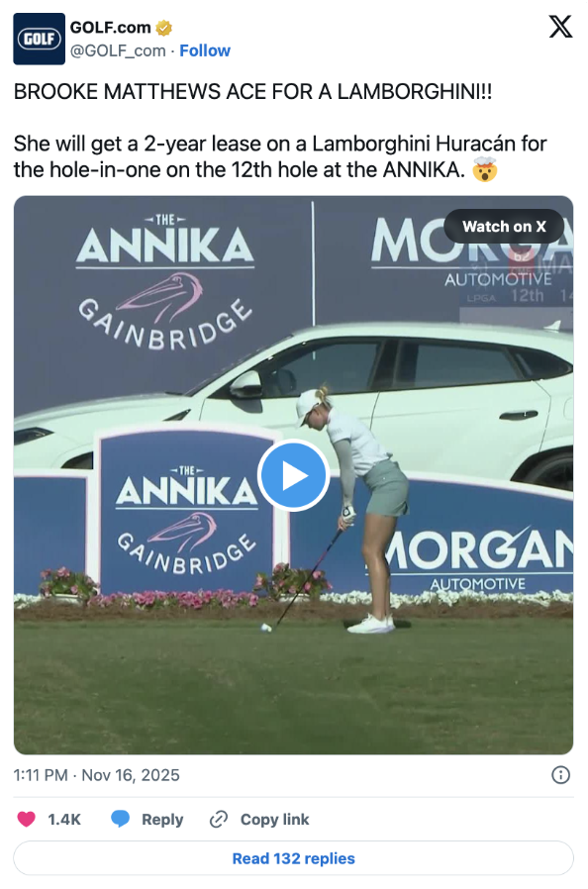Open the 1:11 PM Nov 16 timestamp

(96, 775)
